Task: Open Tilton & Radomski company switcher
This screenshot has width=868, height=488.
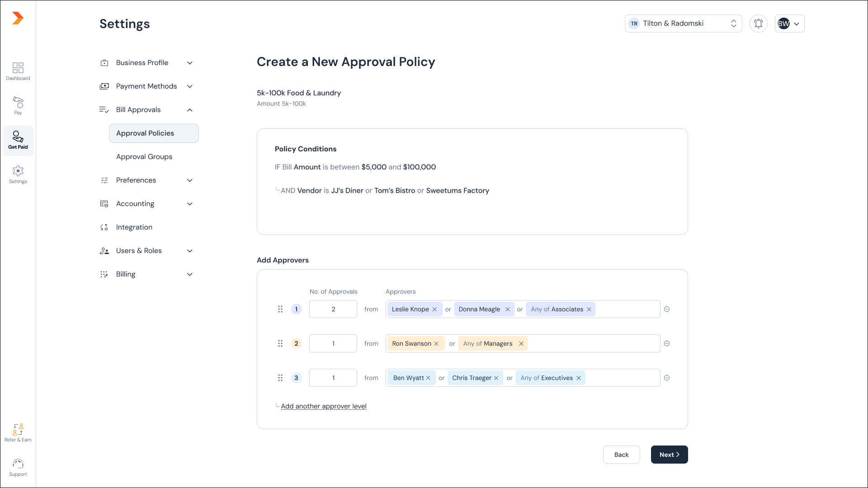Action: (683, 23)
